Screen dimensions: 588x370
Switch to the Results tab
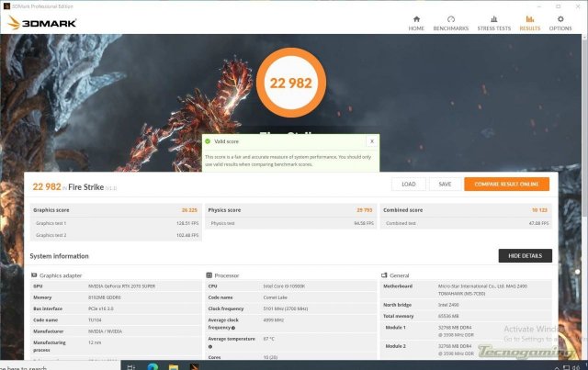coord(530,22)
